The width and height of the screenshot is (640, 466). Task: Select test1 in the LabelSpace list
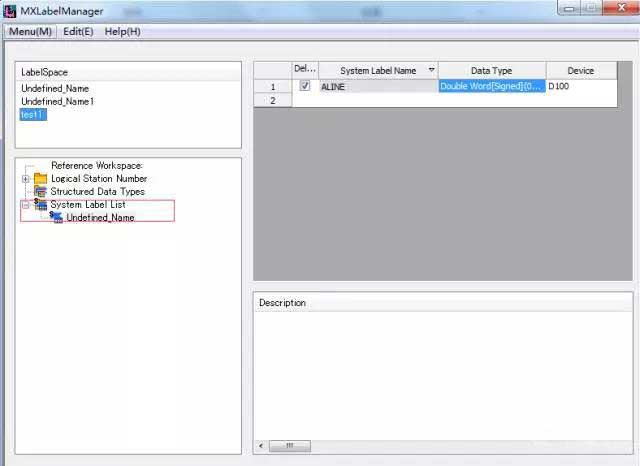[x=33, y=115]
